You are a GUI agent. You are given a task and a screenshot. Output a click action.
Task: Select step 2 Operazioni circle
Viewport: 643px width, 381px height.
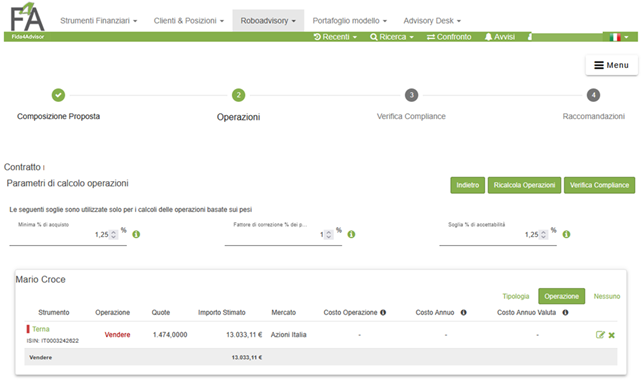[x=238, y=95]
